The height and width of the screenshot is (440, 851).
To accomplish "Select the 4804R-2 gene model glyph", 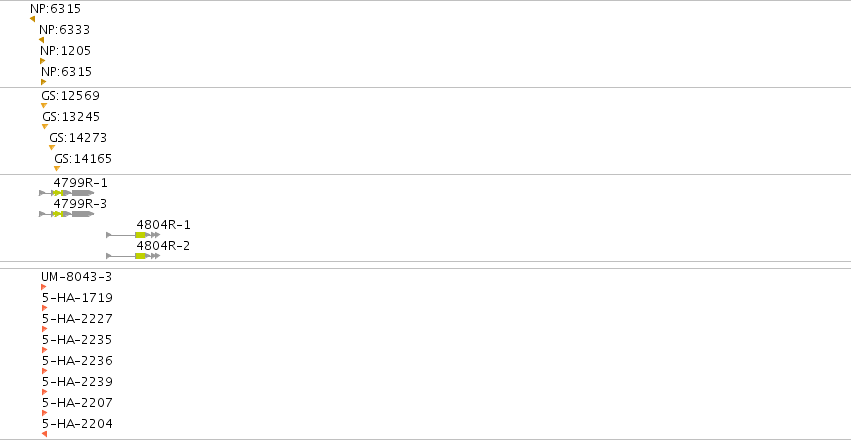I will pyautogui.click(x=133, y=256).
